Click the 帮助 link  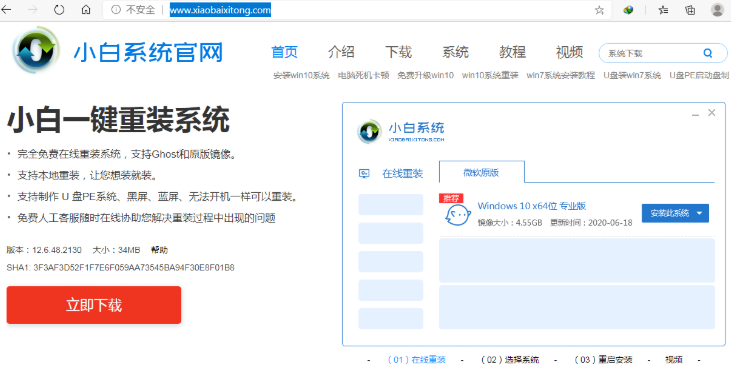pyautogui.click(x=159, y=250)
